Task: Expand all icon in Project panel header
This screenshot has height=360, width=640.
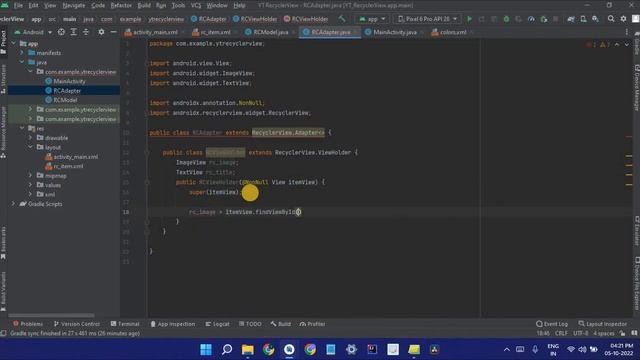Action: (73, 32)
